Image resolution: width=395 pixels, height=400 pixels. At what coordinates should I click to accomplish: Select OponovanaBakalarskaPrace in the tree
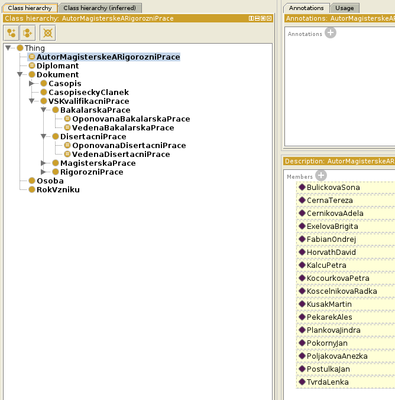click(131, 119)
